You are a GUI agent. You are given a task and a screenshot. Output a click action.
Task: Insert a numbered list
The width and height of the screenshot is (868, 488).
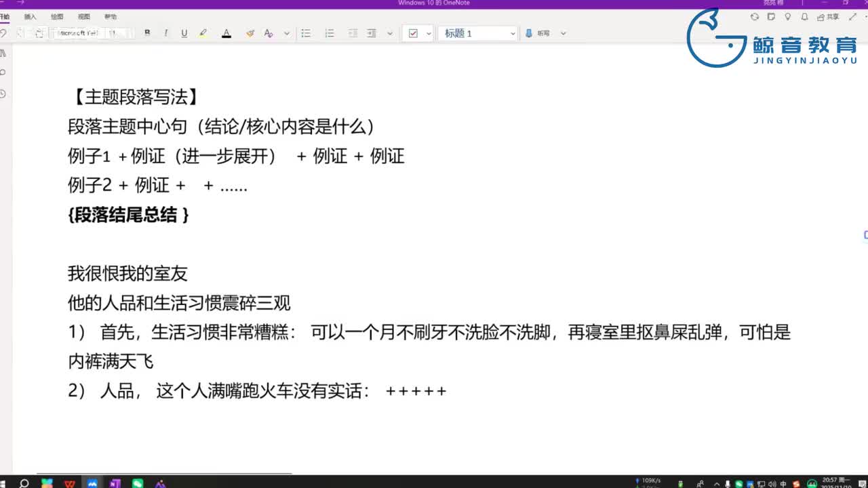point(330,33)
